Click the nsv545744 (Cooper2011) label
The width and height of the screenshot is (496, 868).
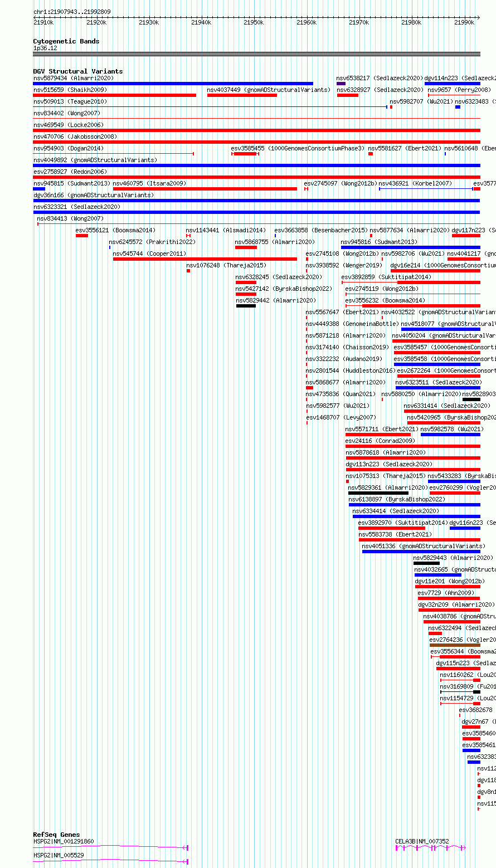pyautogui.click(x=149, y=253)
